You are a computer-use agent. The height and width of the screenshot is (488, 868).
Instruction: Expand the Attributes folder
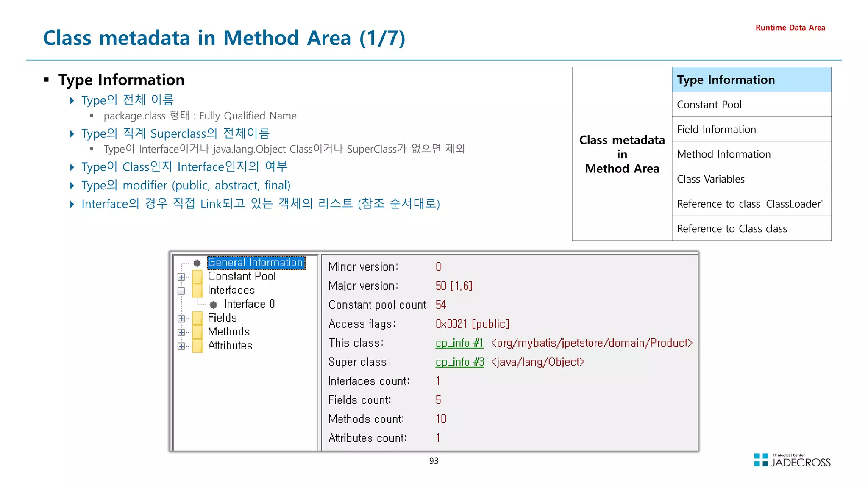(181, 347)
